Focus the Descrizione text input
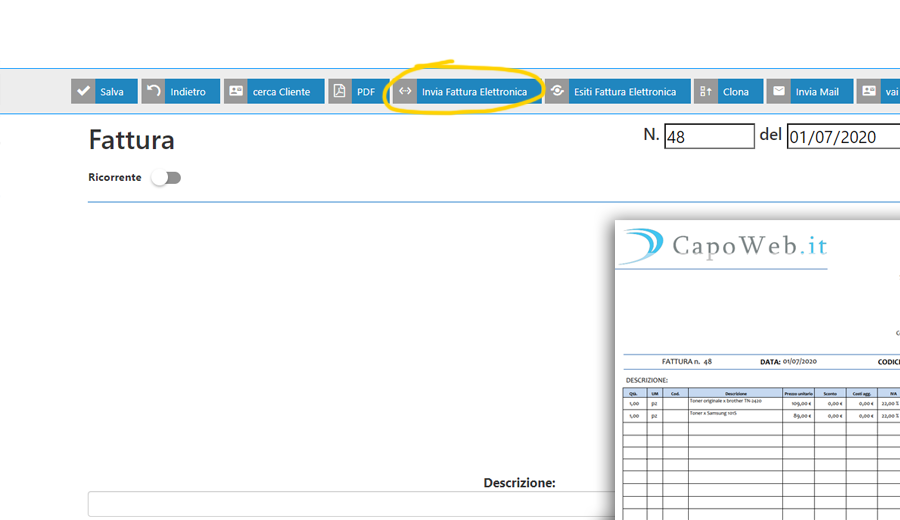The image size is (900, 520). coord(350,504)
